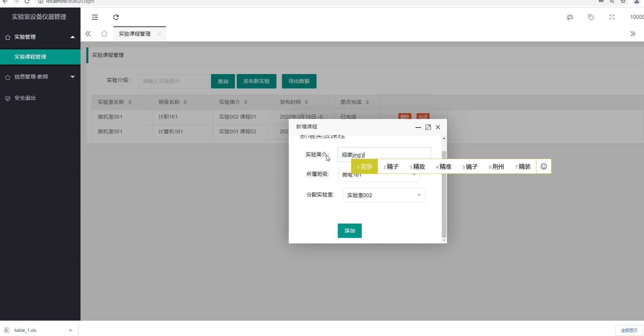Viewport: 644px width, 336px height.
Task: Click the tag note icon in header
Action: [x=591, y=17]
